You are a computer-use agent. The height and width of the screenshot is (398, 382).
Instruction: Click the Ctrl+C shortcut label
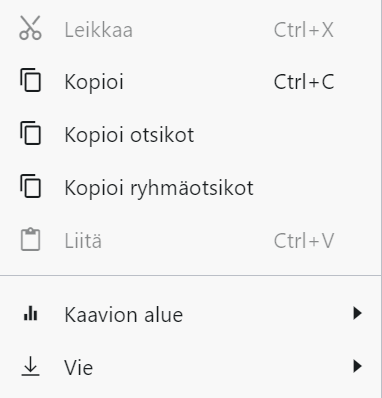click(x=304, y=81)
